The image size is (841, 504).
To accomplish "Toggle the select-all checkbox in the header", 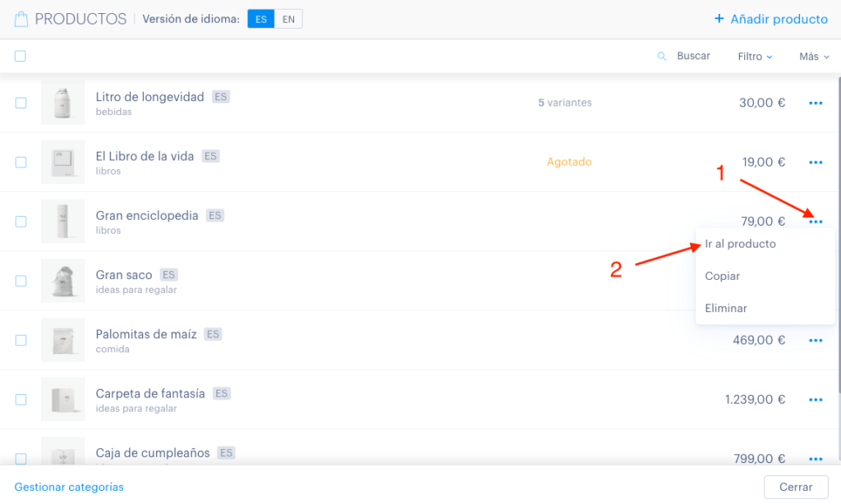I will (21, 56).
